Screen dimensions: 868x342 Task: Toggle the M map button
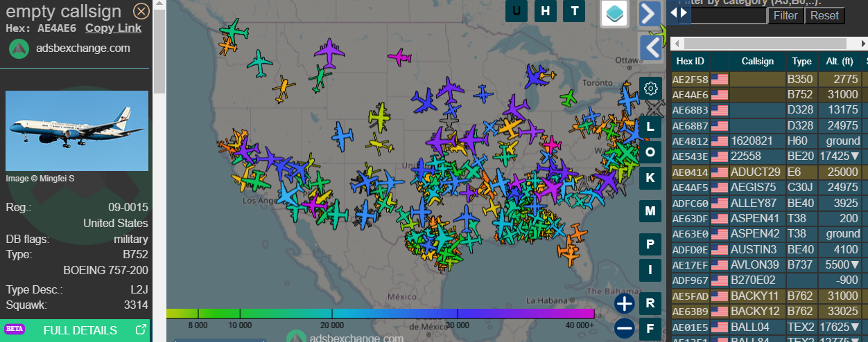650,210
